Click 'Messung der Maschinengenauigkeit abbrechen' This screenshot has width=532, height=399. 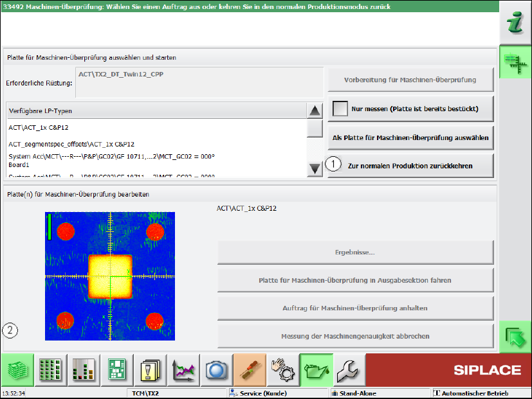tap(355, 336)
